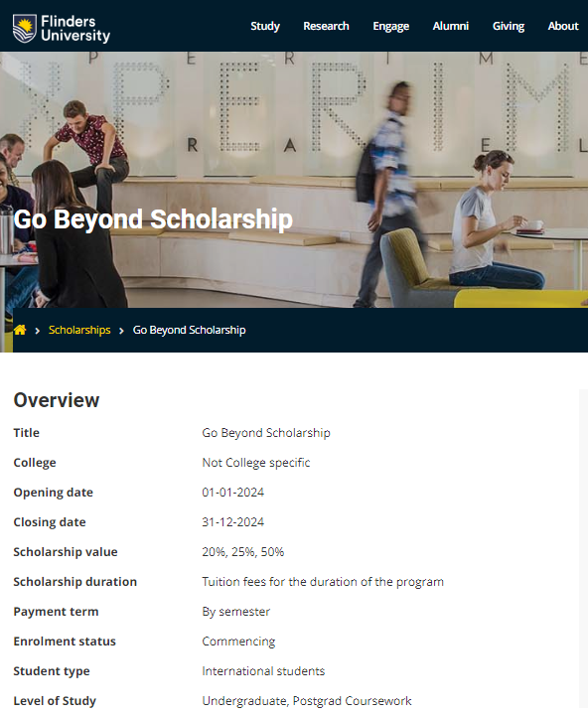This screenshot has width=588, height=714.
Task: Navigate to the Giving section
Action: click(x=509, y=26)
